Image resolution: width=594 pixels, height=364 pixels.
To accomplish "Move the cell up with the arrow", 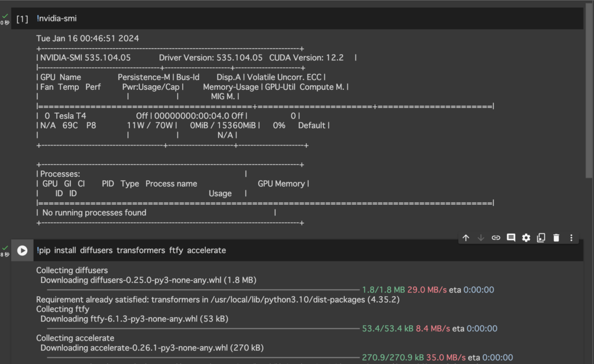I will click(x=466, y=238).
